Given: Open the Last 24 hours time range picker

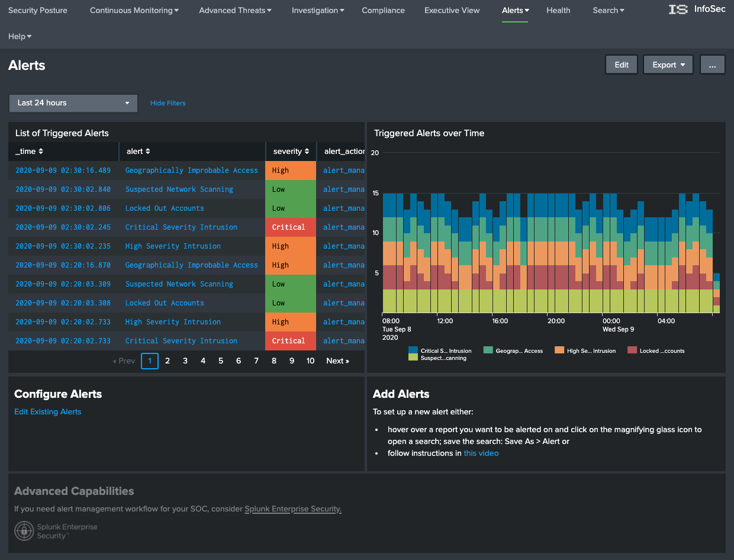Looking at the screenshot, I should (73, 103).
